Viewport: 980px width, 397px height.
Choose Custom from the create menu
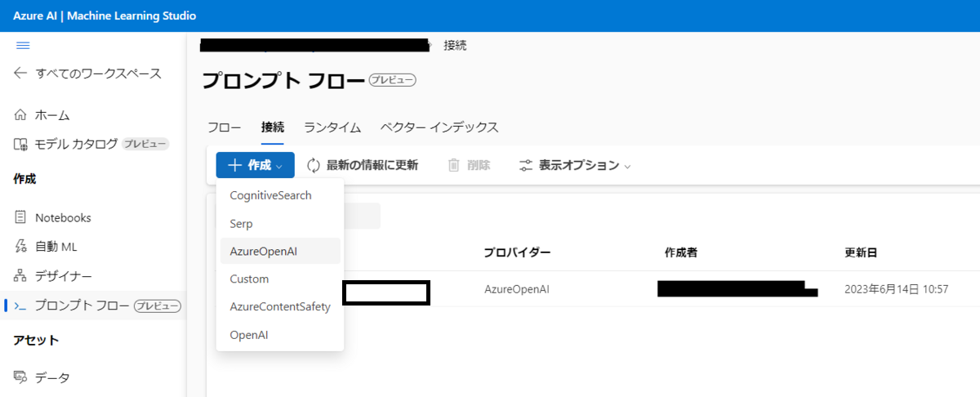coord(280,279)
